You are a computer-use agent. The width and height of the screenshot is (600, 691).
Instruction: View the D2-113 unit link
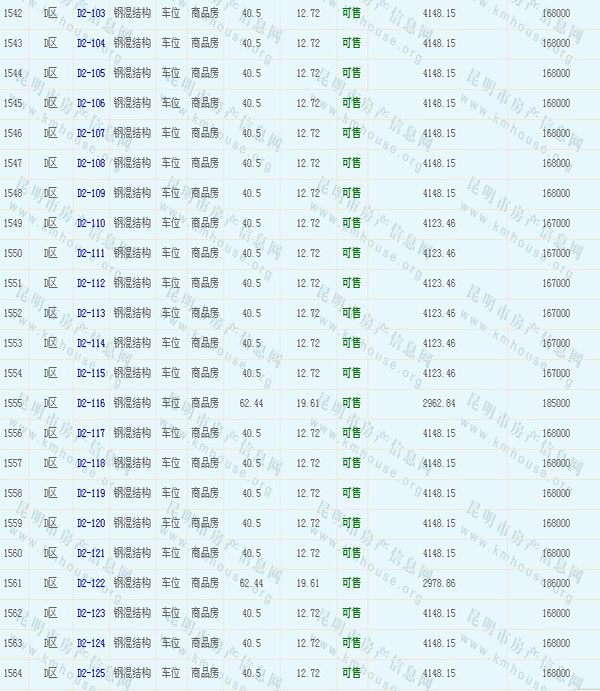90,314
